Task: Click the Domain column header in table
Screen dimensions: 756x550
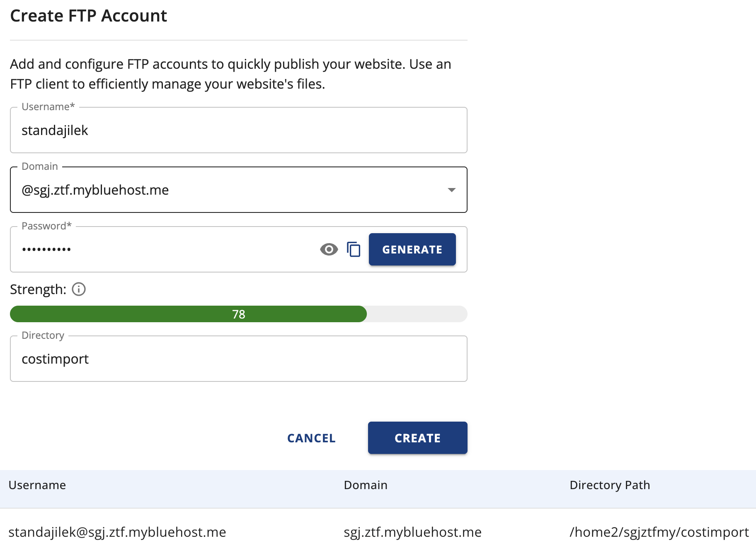Action: [366, 485]
